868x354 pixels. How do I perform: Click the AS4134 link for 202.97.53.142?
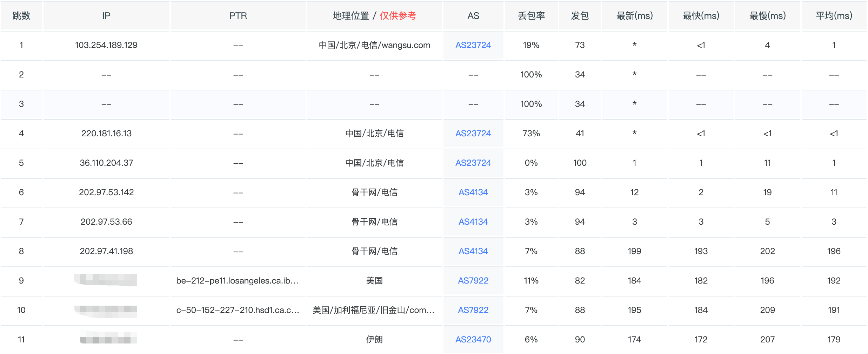coord(473,192)
